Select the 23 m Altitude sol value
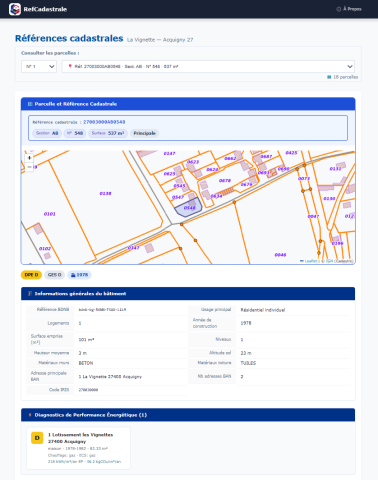The width and height of the screenshot is (378, 480). pyautogui.click(x=246, y=353)
